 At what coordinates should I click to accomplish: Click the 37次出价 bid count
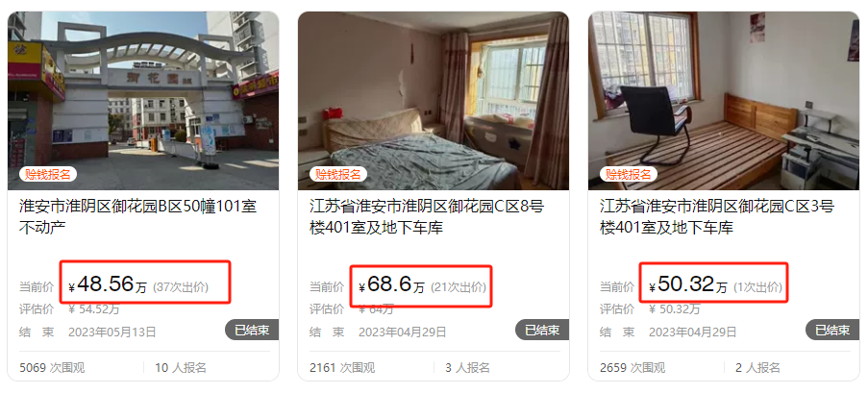181,287
